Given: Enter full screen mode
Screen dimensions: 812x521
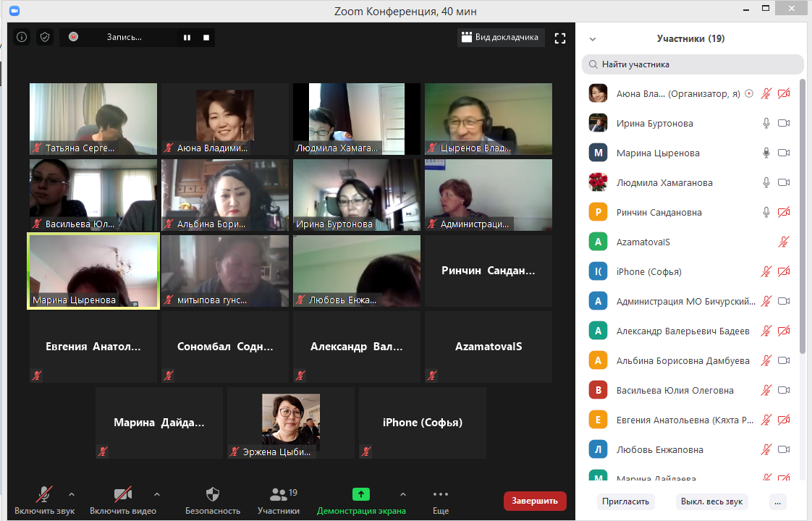Looking at the screenshot, I should [x=559, y=38].
